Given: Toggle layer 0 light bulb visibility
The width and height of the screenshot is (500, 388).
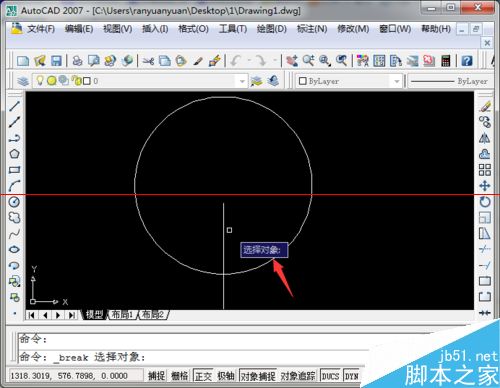Looking at the screenshot, I should coord(40,80).
